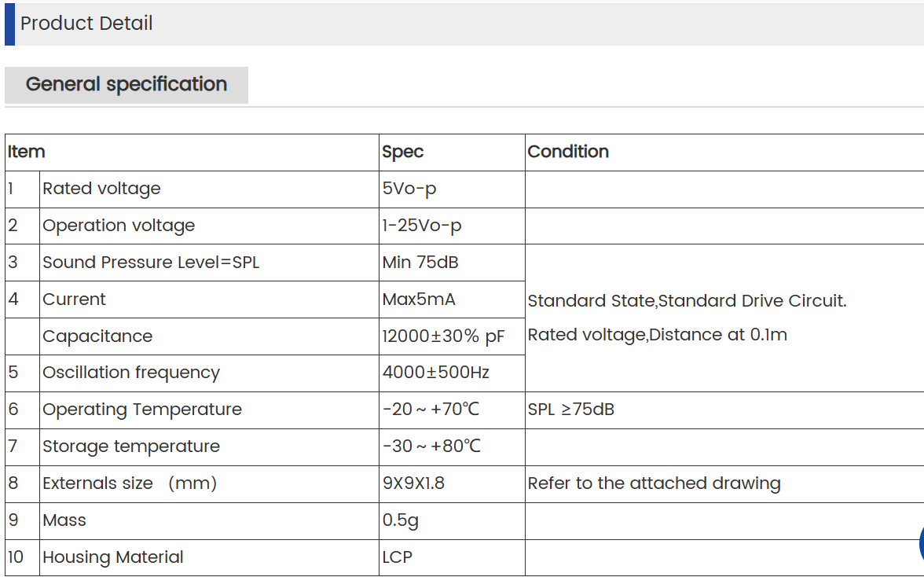Click the Condition column header
This screenshot has height=577, width=924.
click(568, 152)
